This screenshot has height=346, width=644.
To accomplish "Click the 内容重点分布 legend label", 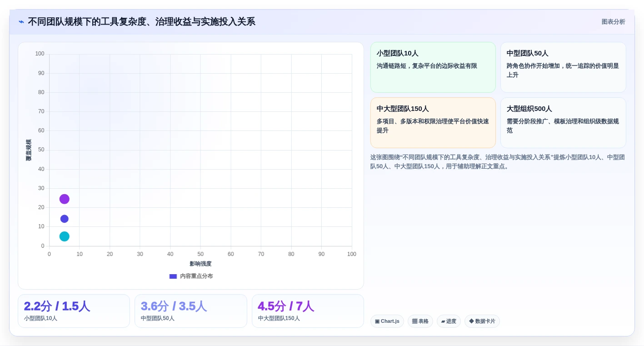I will coord(196,276).
